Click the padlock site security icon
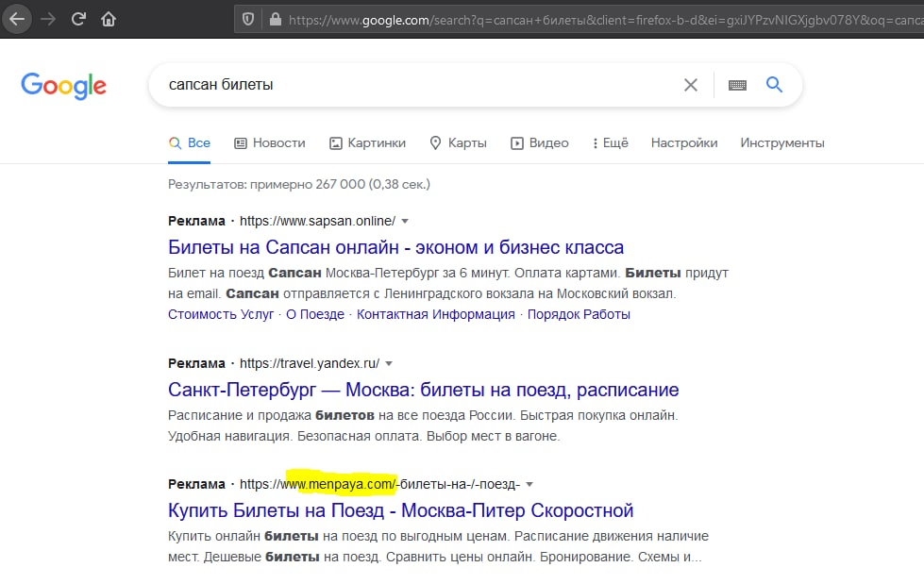The image size is (924, 584). click(275, 19)
